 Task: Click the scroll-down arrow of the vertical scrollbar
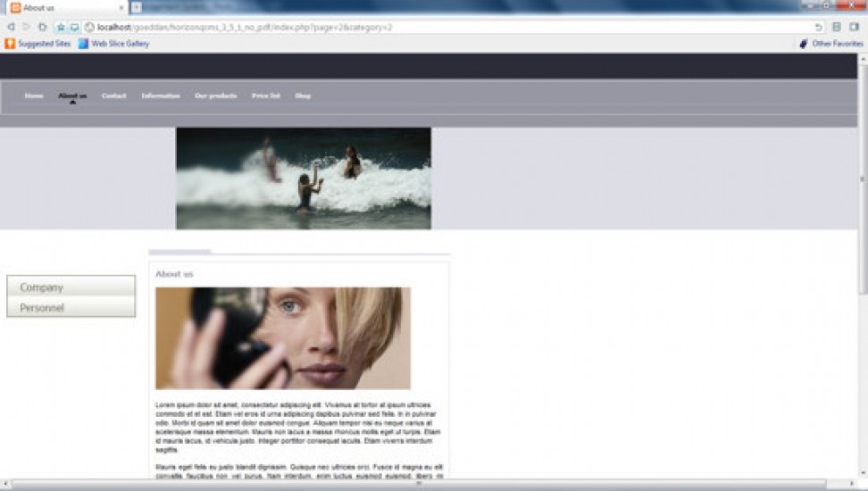863,474
